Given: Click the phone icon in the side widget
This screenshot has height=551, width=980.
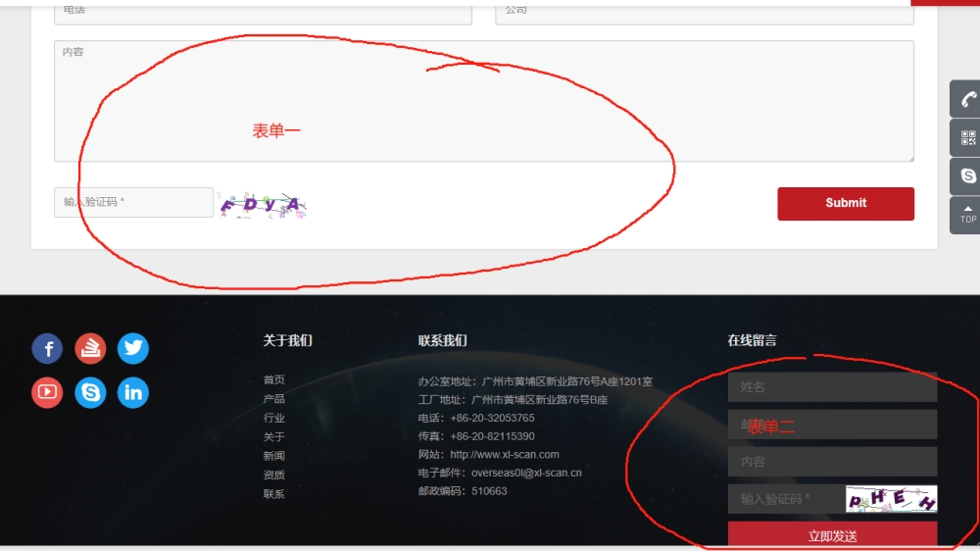Looking at the screenshot, I should pyautogui.click(x=966, y=99).
